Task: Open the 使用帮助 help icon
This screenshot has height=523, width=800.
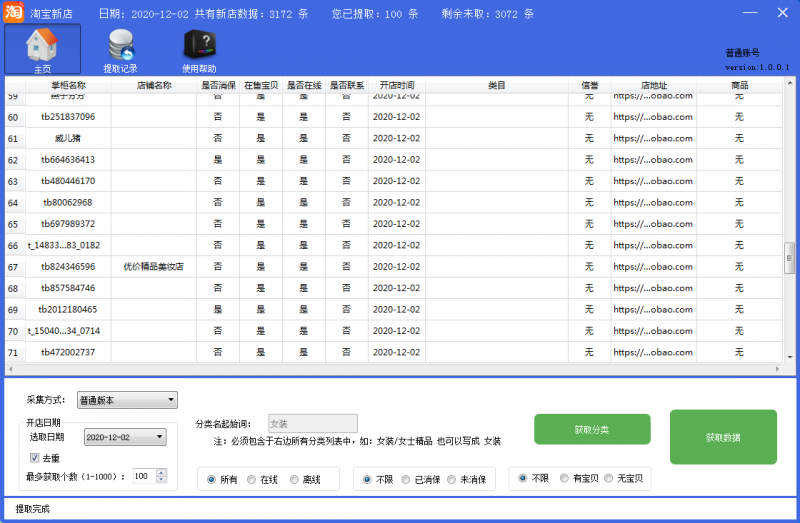Action: (x=198, y=48)
